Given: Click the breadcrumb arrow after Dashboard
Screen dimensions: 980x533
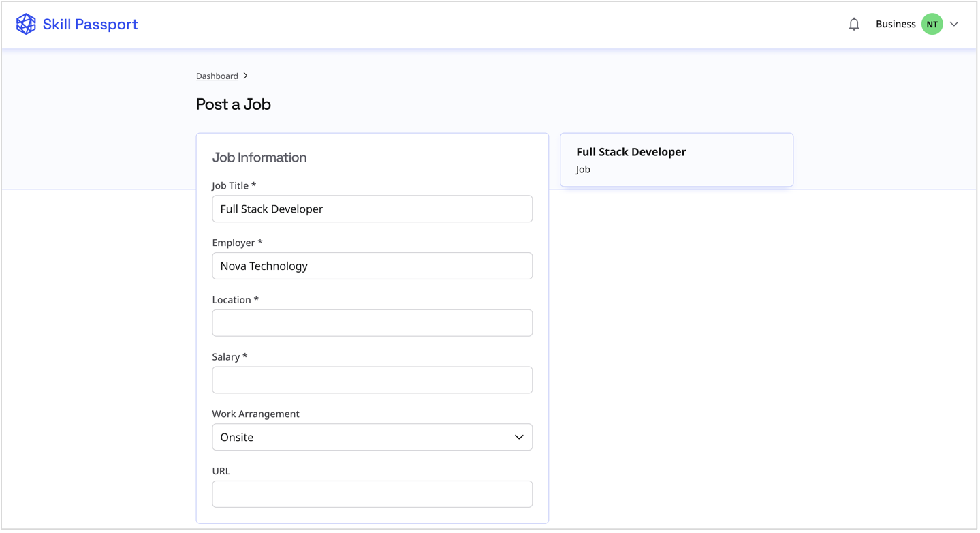Looking at the screenshot, I should (x=246, y=76).
